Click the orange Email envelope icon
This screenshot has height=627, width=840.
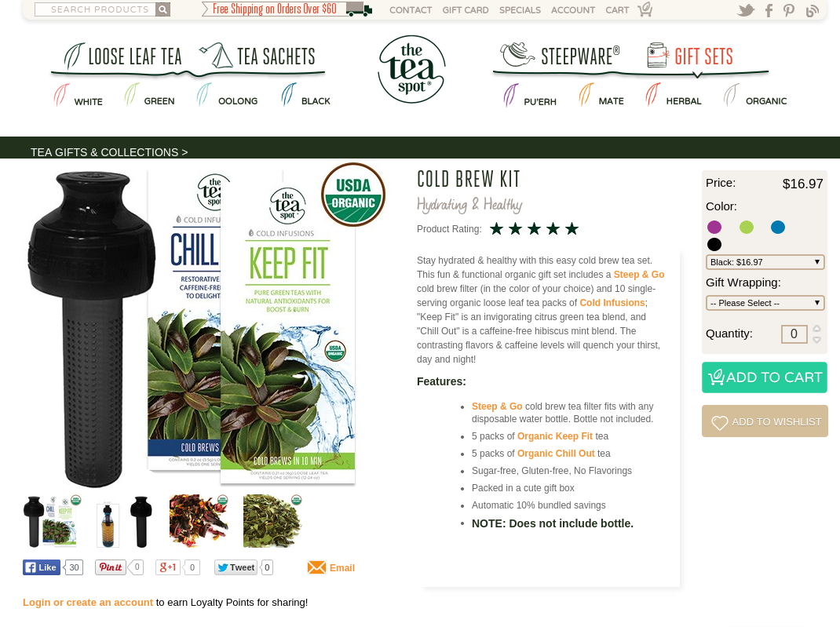tap(316, 567)
